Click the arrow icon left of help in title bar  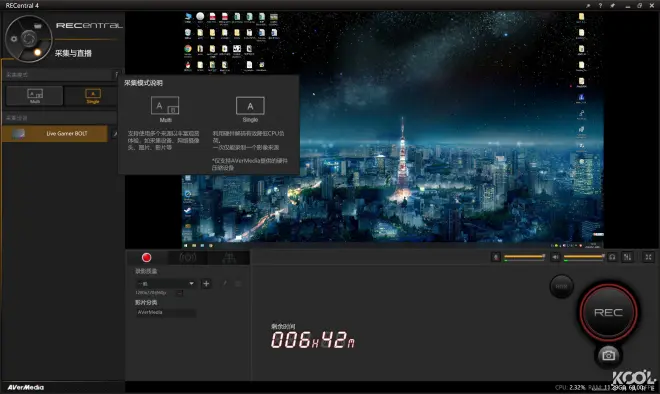pyautogui.click(x=588, y=5)
